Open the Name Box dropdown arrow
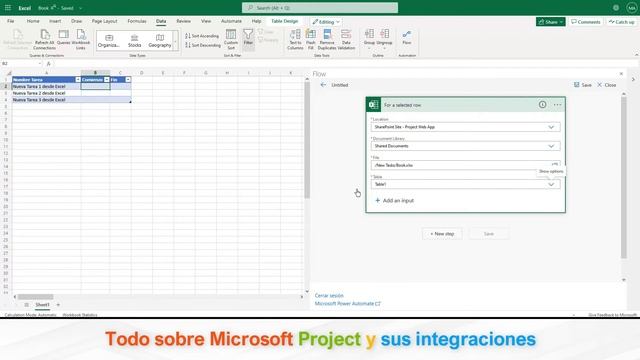The height and width of the screenshot is (360, 640). point(40,64)
